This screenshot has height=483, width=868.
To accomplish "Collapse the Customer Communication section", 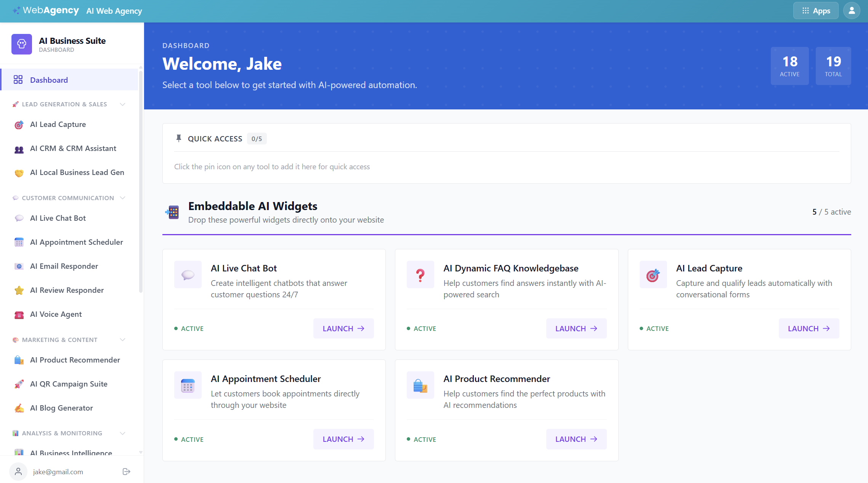I will click(122, 197).
